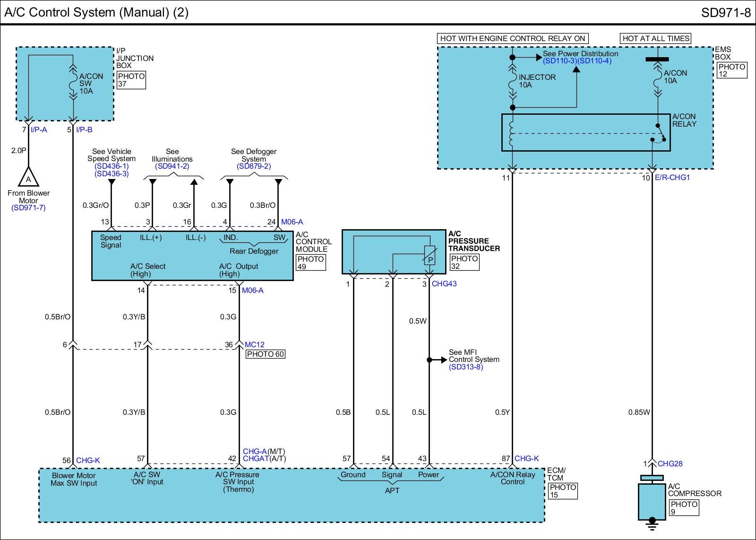The width and height of the screenshot is (756, 540).
Task: Click the A/C compressor component symbol
Action: tap(652, 501)
